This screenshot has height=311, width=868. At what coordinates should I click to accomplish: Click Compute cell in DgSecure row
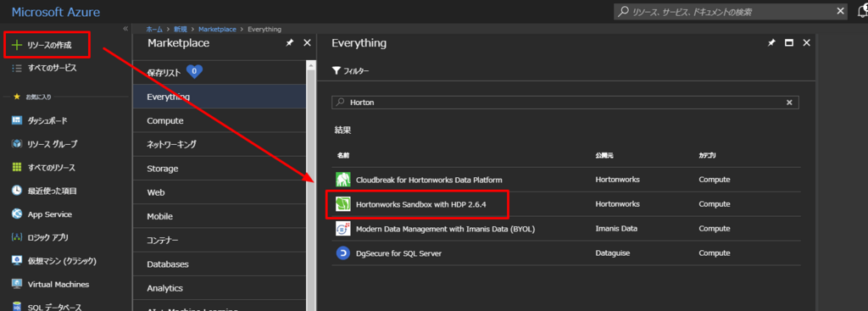[714, 253]
